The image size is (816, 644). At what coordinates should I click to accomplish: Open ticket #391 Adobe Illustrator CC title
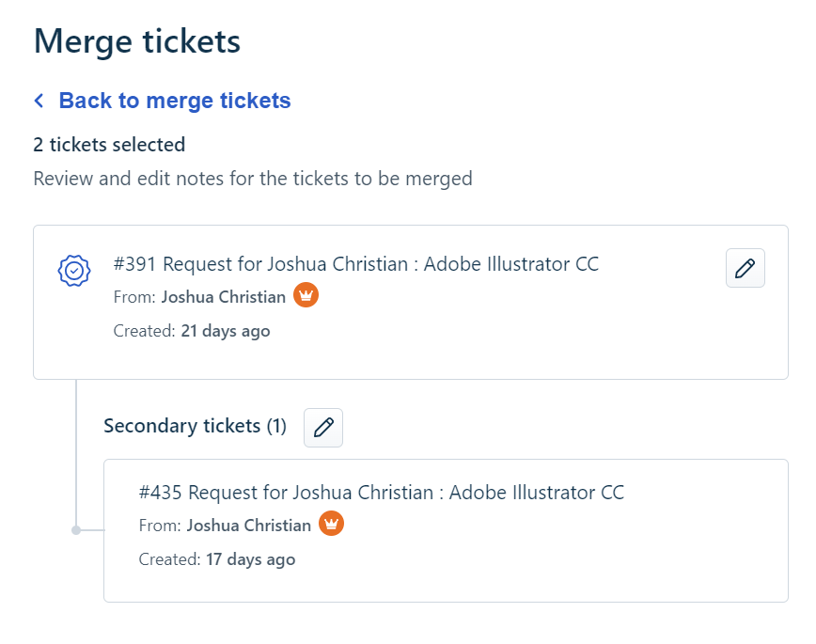click(x=355, y=264)
